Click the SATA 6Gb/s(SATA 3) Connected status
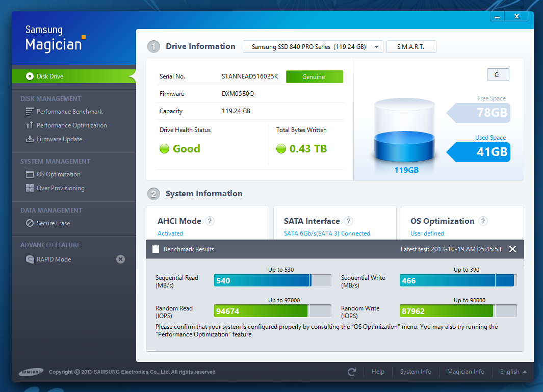This screenshot has width=543, height=392. click(327, 233)
